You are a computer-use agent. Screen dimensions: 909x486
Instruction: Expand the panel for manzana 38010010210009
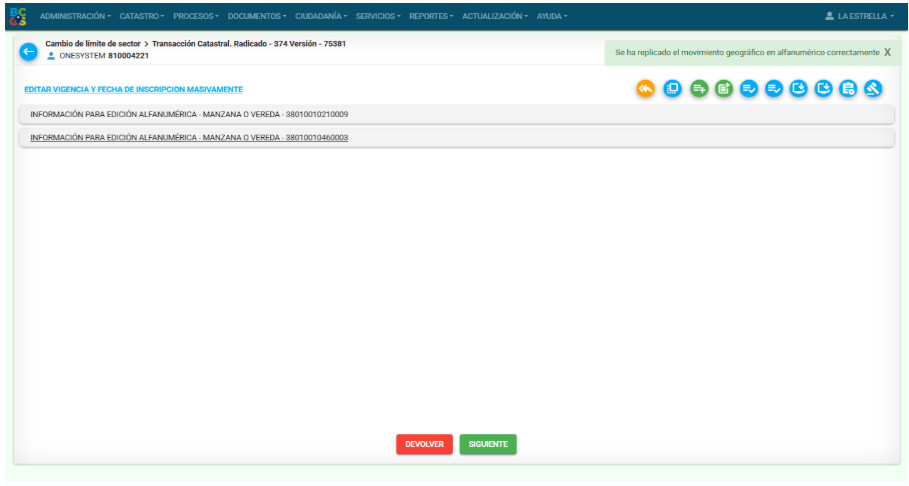pyautogui.click(x=189, y=114)
